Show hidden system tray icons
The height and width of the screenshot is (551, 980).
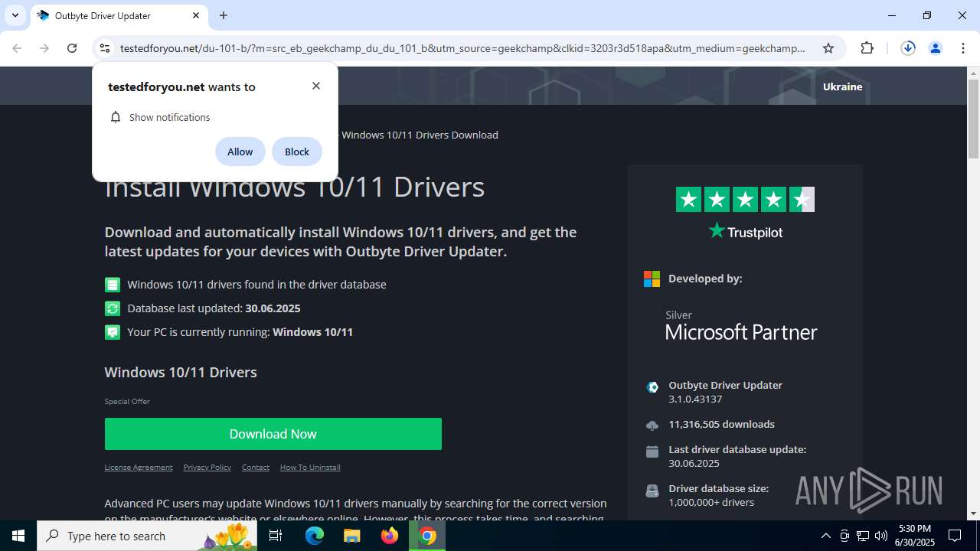tap(825, 536)
